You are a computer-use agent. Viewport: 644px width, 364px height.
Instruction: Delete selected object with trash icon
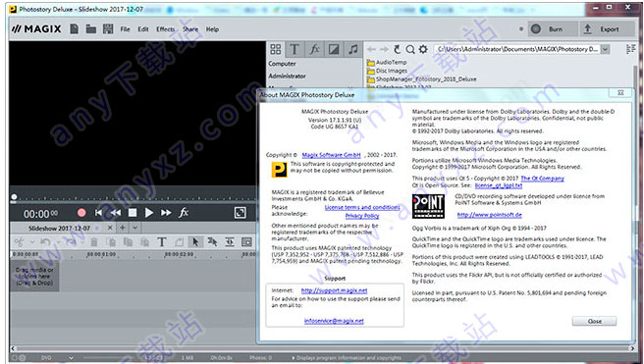[x=94, y=242]
